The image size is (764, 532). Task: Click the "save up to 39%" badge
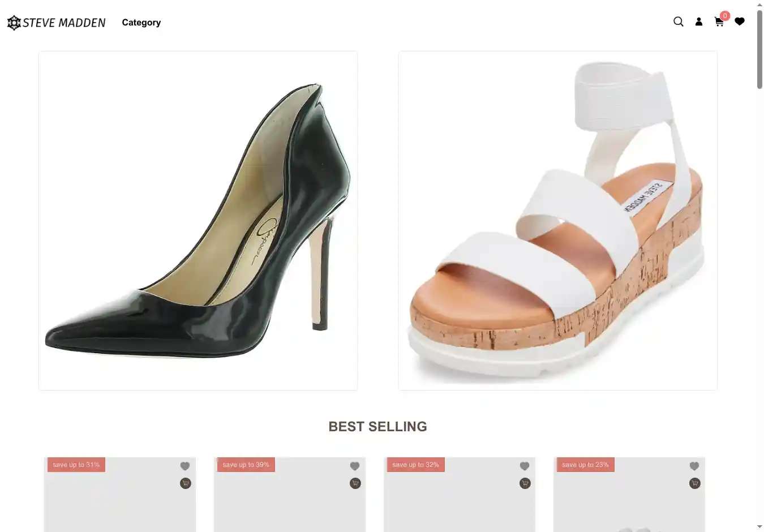246,465
